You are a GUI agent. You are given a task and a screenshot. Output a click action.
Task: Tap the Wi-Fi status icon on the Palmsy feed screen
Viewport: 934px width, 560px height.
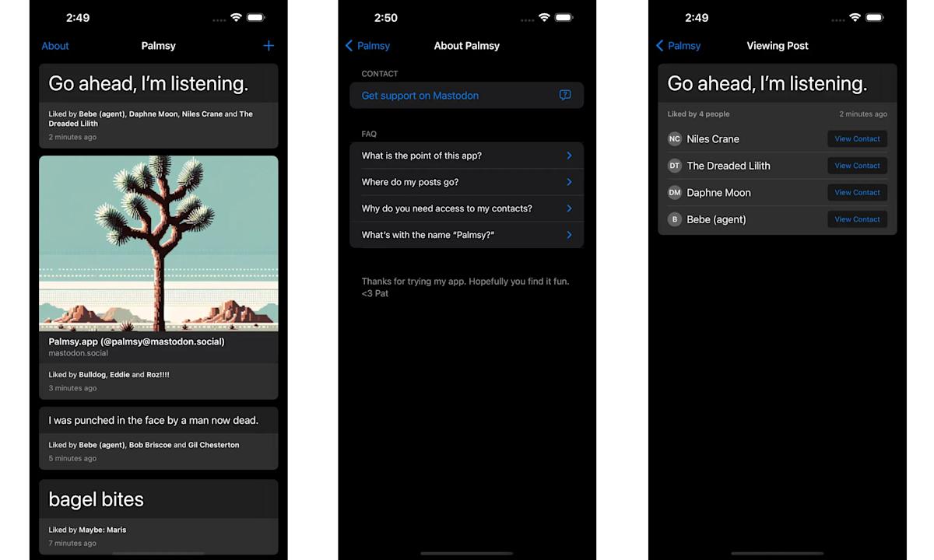[x=236, y=17]
